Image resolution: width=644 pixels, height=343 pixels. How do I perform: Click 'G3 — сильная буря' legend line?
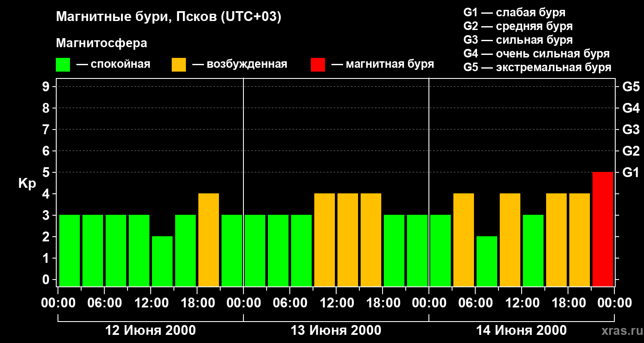click(518, 40)
